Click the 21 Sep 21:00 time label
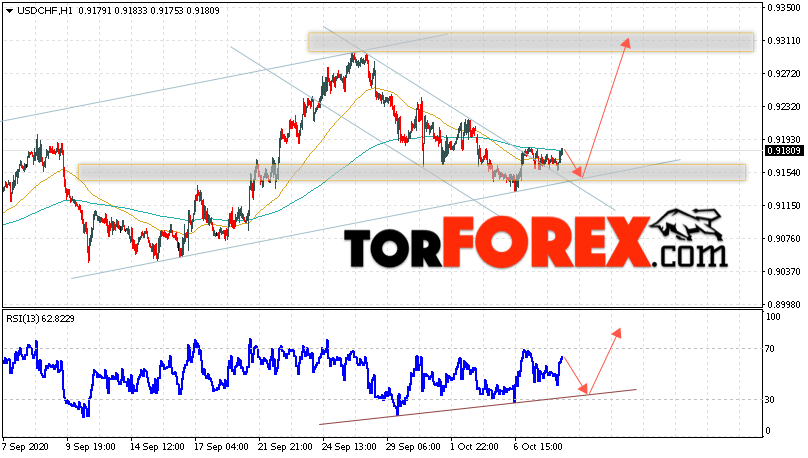 pyautogui.click(x=285, y=447)
